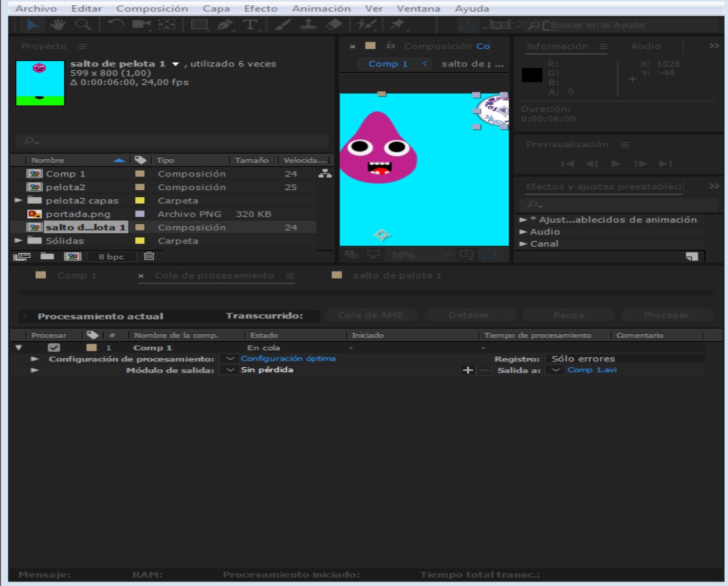The width and height of the screenshot is (728, 586).
Task: Sort project items by Tipo column header
Action: pos(165,160)
